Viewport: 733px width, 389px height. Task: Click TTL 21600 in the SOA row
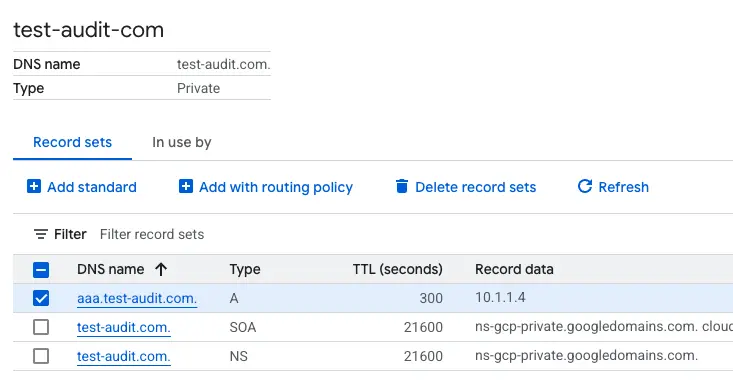coord(423,327)
